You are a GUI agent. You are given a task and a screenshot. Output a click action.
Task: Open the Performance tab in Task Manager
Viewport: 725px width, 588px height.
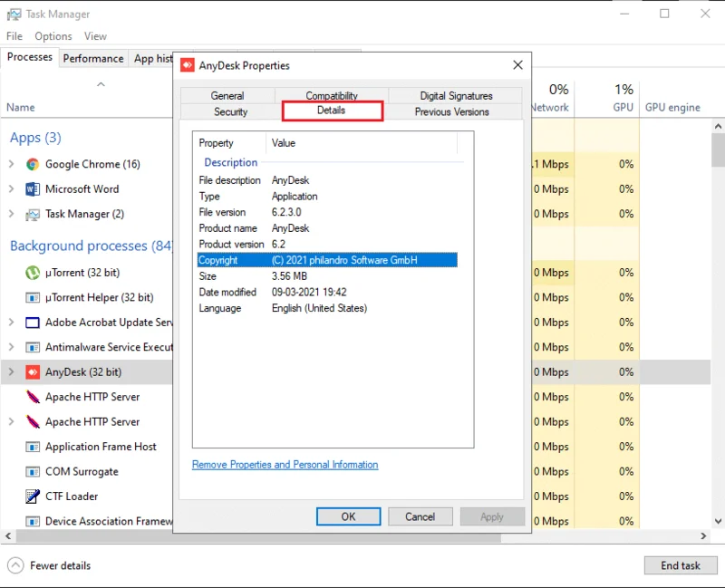[x=93, y=58]
